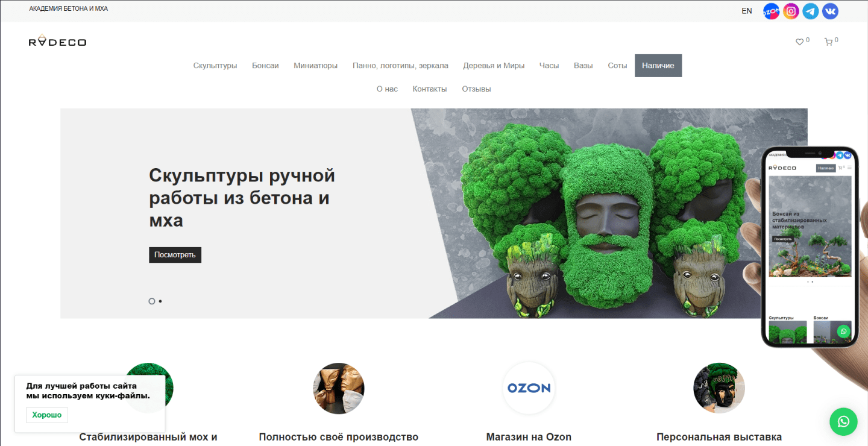This screenshot has width=868, height=446.
Task: Open the Деревья и Миры menu item
Action: 494,66
